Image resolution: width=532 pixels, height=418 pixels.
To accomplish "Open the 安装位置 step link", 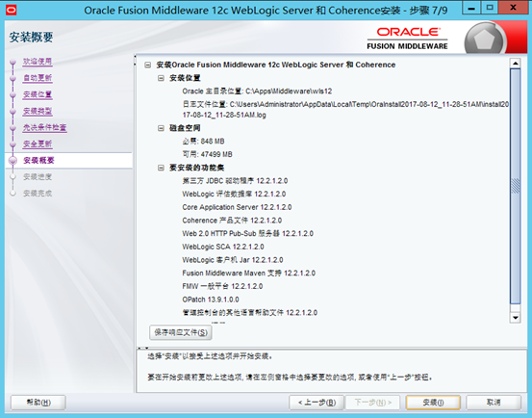I will tap(38, 94).
